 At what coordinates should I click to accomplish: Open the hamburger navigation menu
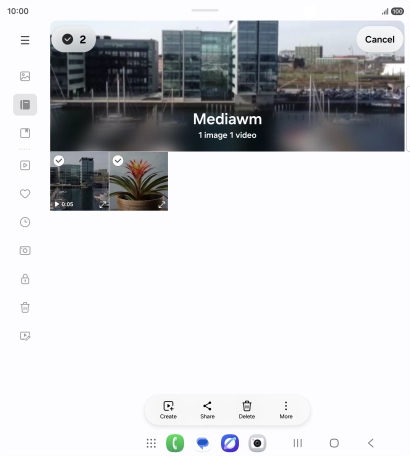coord(25,40)
